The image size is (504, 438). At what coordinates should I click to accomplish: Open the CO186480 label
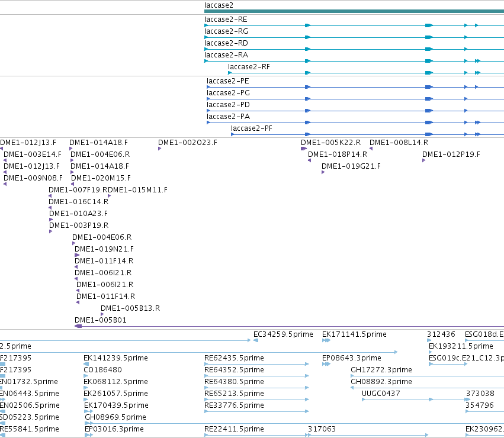102,370
